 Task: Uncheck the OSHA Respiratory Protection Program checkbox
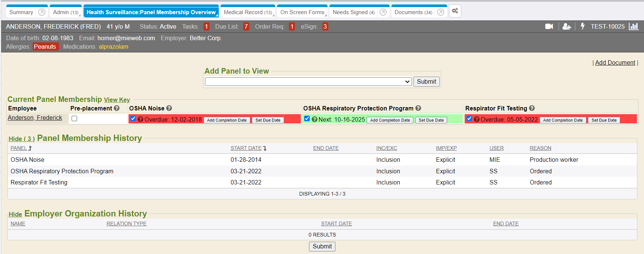(x=307, y=119)
